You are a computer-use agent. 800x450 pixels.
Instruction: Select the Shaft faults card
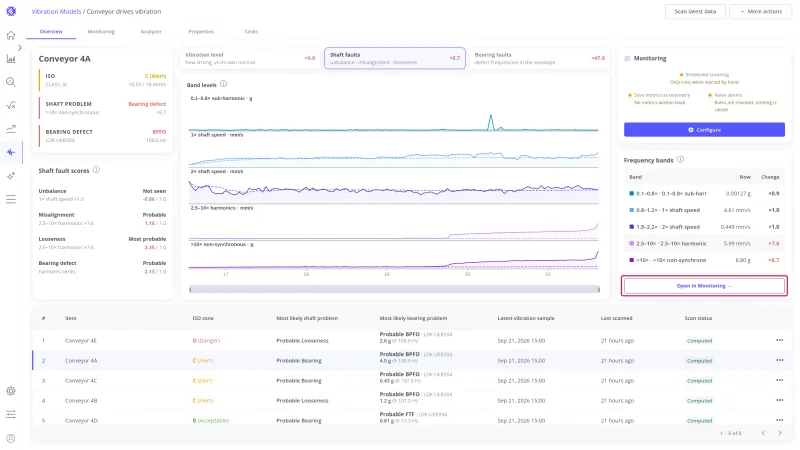tap(395, 58)
